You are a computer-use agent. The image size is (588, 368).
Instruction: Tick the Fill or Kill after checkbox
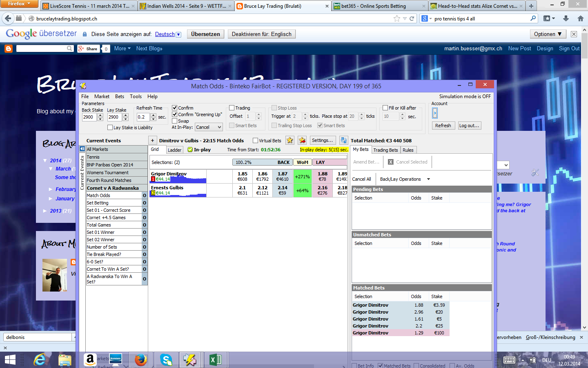tap(385, 108)
